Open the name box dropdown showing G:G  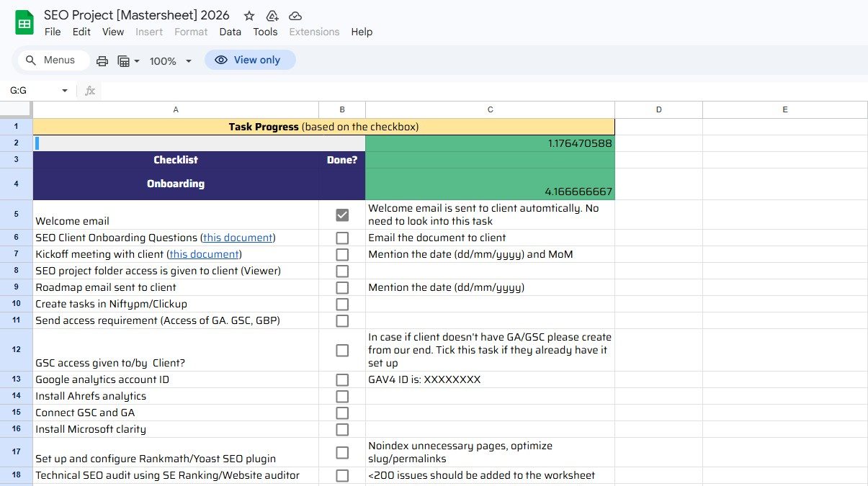(64, 90)
